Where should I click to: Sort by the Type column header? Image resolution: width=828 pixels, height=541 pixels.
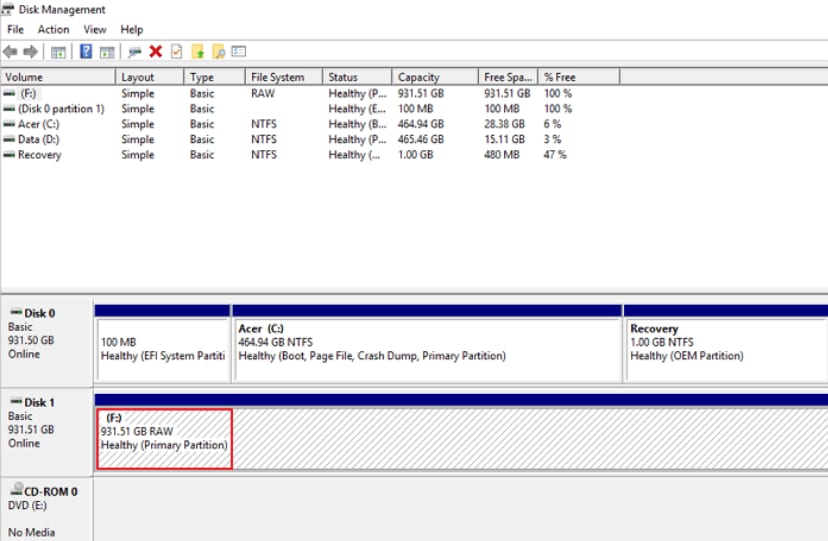[x=215, y=77]
